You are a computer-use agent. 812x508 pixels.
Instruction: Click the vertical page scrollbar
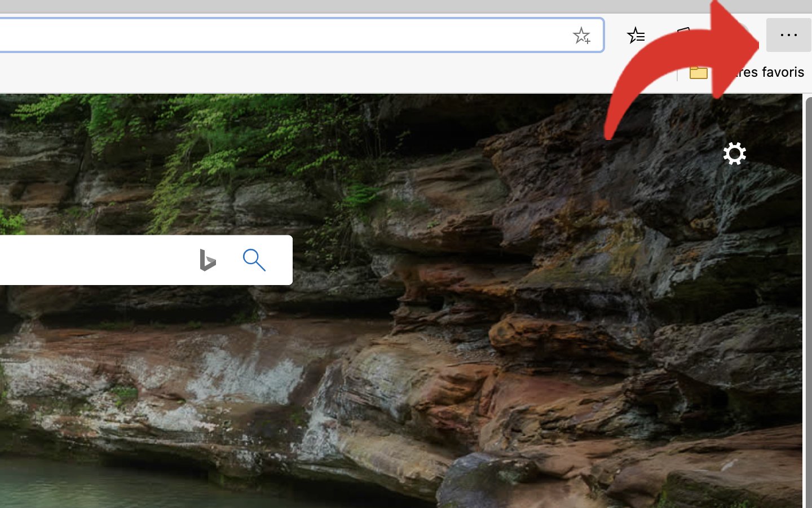click(x=808, y=282)
